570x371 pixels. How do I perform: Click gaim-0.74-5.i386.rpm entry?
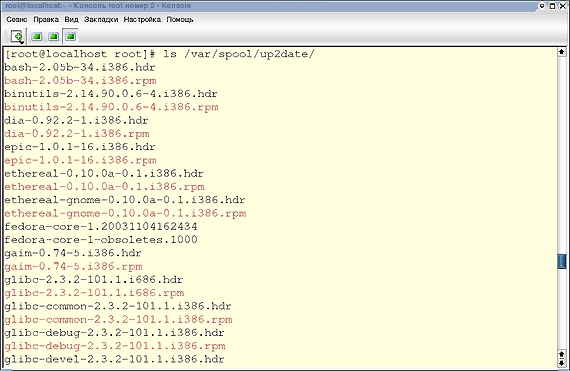pyautogui.click(x=73, y=266)
